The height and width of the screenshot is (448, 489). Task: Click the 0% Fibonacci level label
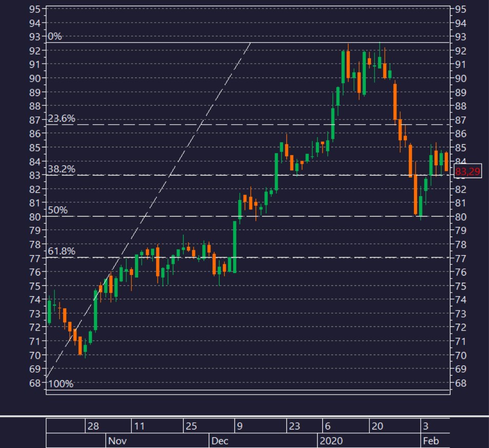point(54,36)
